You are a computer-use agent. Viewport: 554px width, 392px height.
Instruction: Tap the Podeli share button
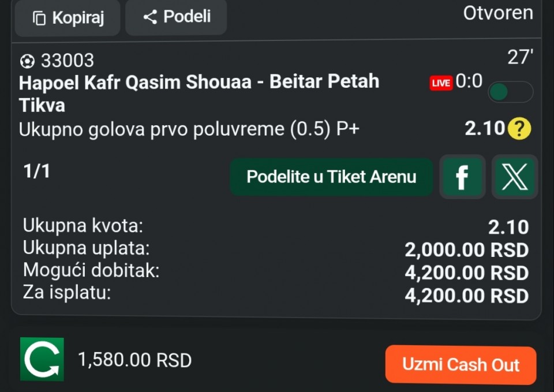176,17
